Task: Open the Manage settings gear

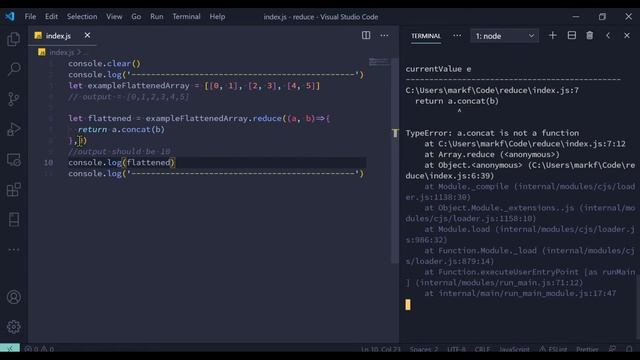Action: coord(14,327)
